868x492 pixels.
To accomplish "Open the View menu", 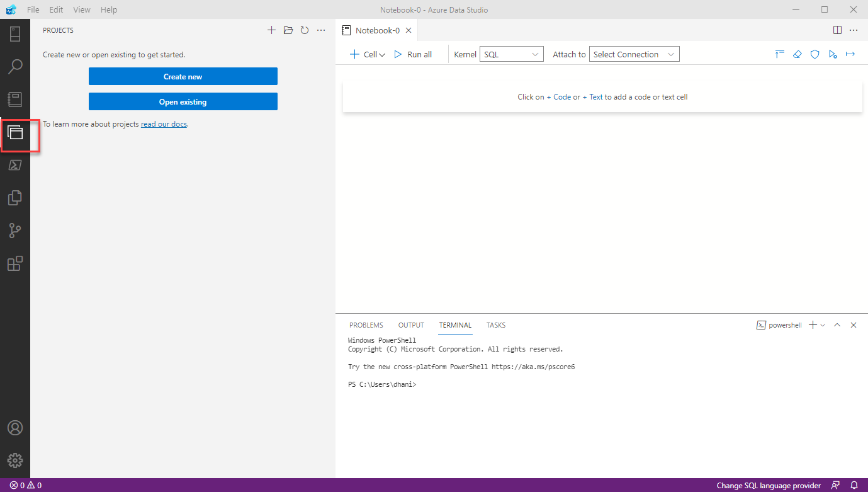I will (82, 10).
